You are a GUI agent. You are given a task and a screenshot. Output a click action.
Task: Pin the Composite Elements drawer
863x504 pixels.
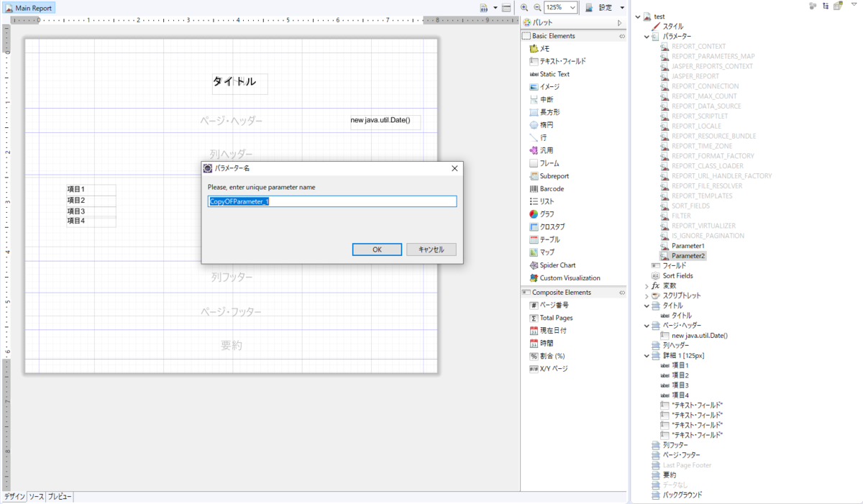coord(622,293)
